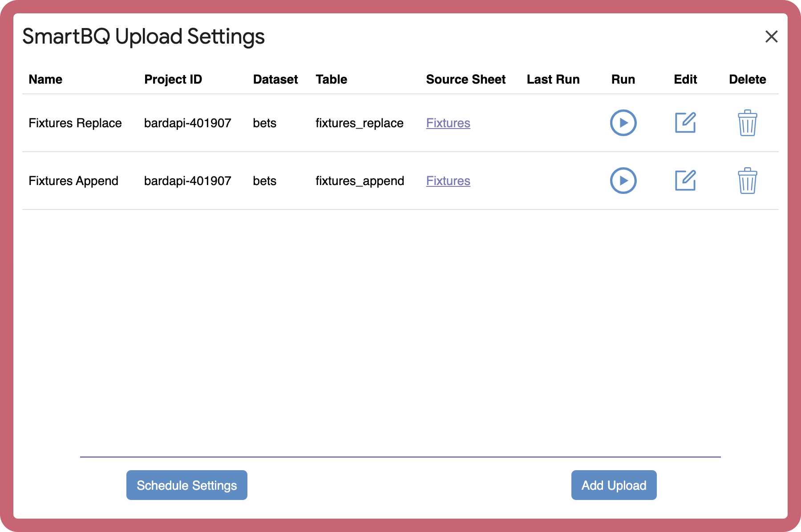
Task: Click the Add Upload button
Action: [614, 485]
